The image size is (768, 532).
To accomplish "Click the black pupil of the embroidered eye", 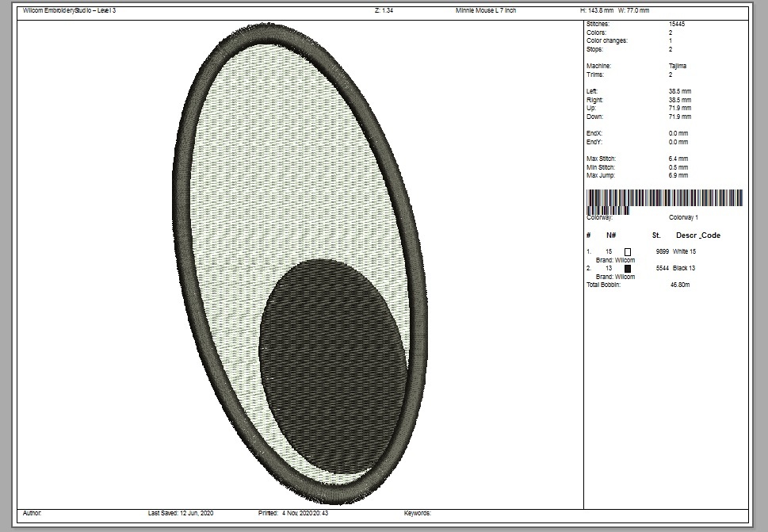I will click(x=333, y=366).
